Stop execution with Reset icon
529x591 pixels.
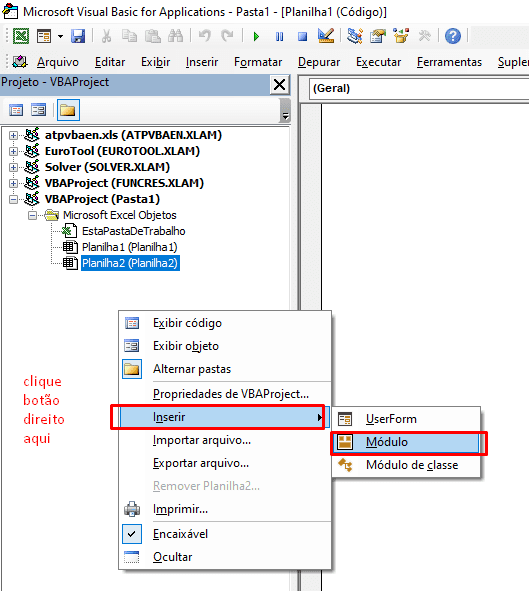click(303, 37)
